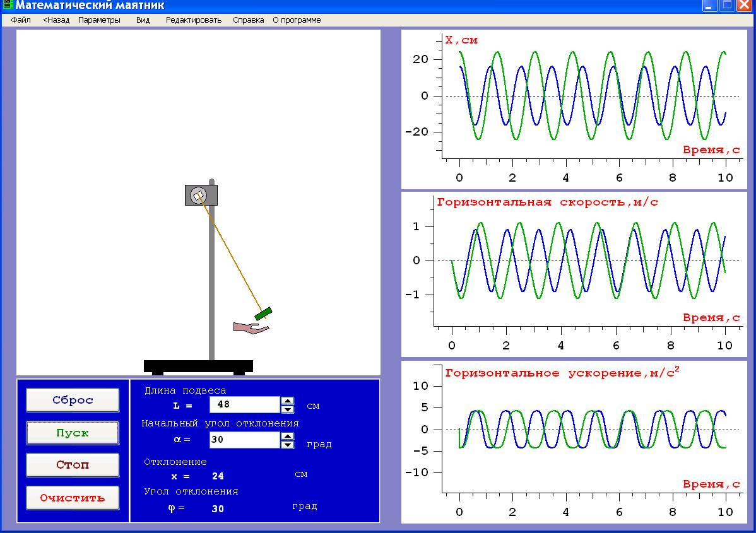Viewport: 756px width, 533px height.
Task: Open the Вид menu
Action: click(x=143, y=20)
